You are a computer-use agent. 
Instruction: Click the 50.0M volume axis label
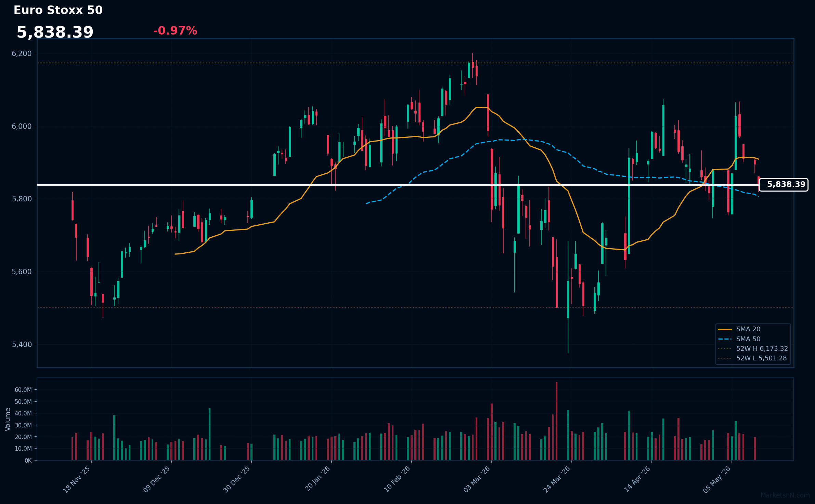(x=23, y=402)
